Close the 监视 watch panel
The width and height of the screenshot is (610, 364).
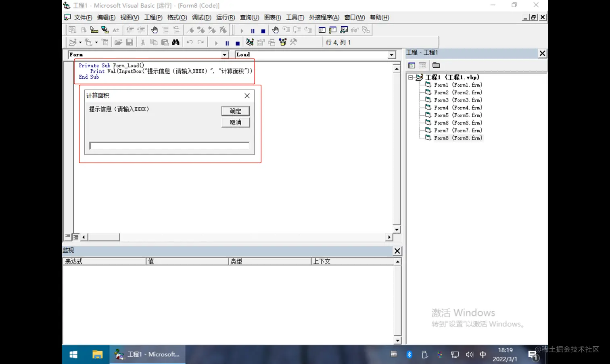click(x=397, y=251)
